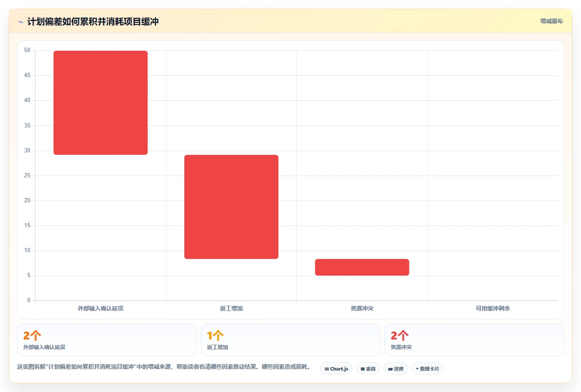Viewport: 581px width, 392px height.
Task: Click the 资源冲突 x-axis label
Action: [x=362, y=308]
